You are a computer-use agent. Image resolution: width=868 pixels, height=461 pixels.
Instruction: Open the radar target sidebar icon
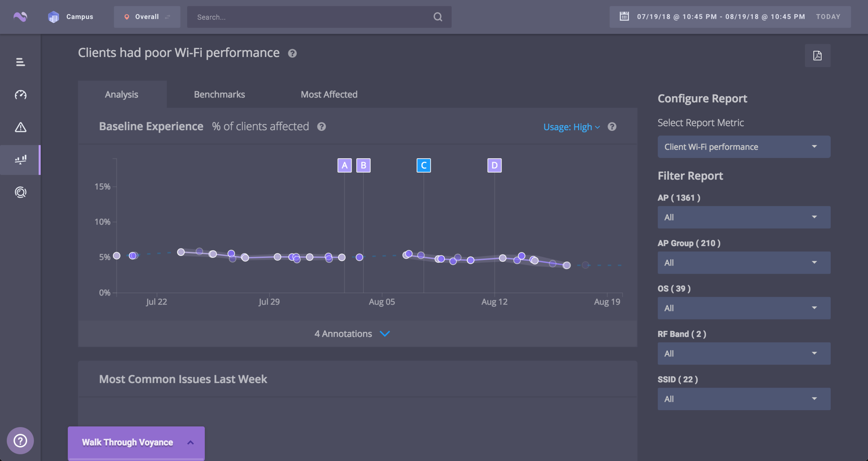coord(20,192)
